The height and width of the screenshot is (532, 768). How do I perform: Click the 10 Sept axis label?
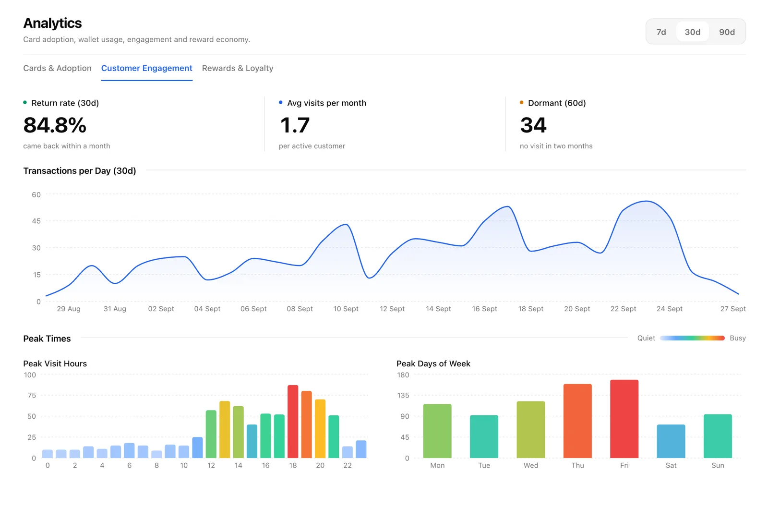(x=346, y=309)
